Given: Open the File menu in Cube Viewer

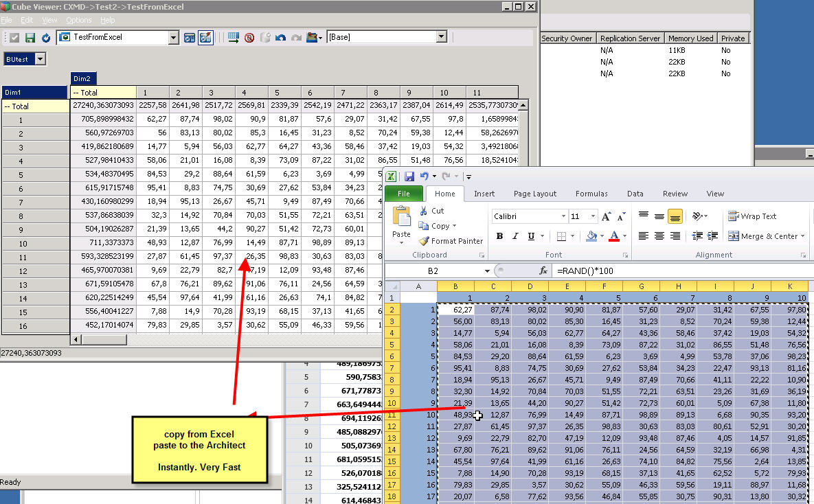Looking at the screenshot, I should point(6,20).
